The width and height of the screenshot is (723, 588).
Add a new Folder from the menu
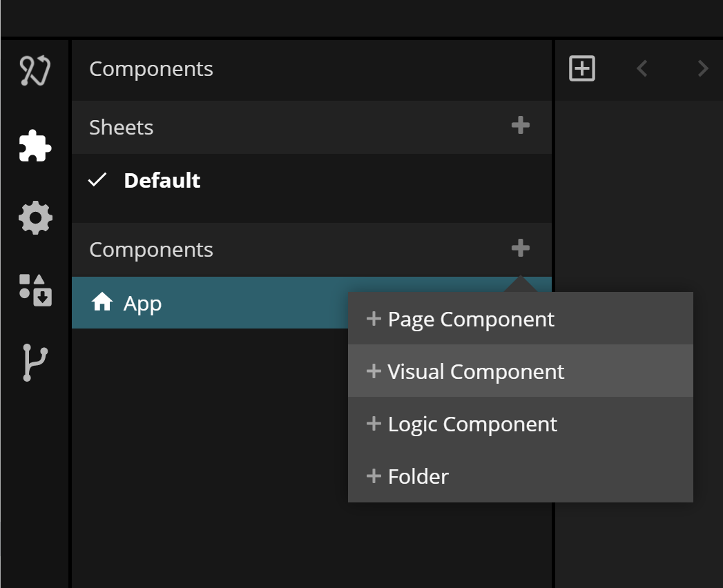tap(418, 477)
